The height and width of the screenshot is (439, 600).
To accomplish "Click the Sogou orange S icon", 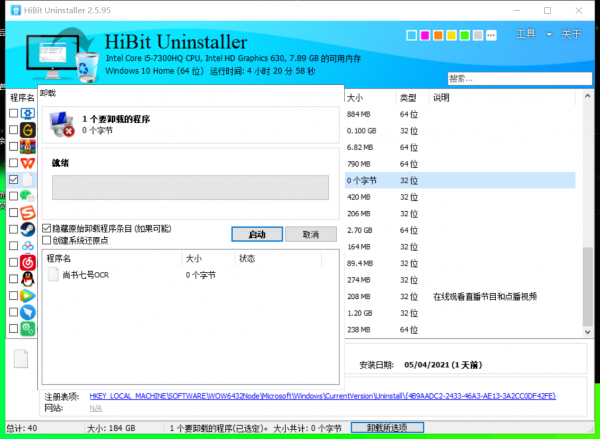I will coord(28,212).
